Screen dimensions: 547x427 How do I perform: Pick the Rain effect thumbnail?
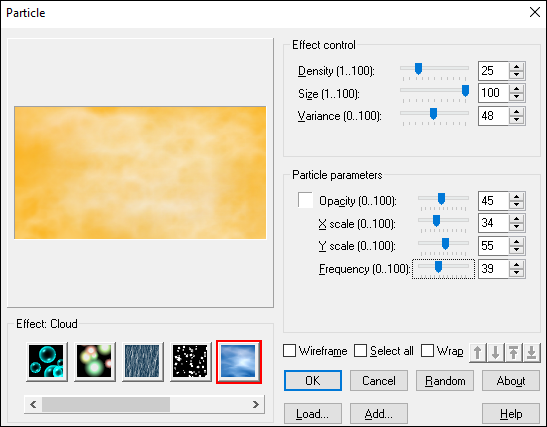tap(142, 361)
